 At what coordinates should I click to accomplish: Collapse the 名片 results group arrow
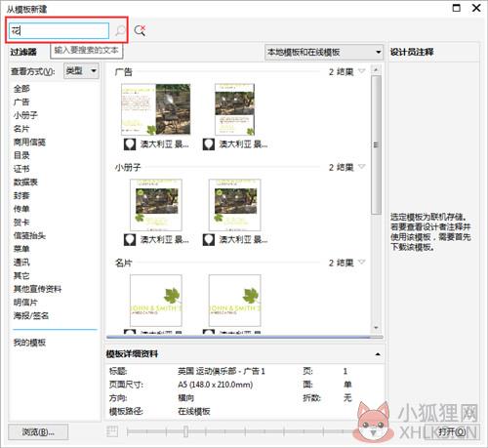coord(362,262)
